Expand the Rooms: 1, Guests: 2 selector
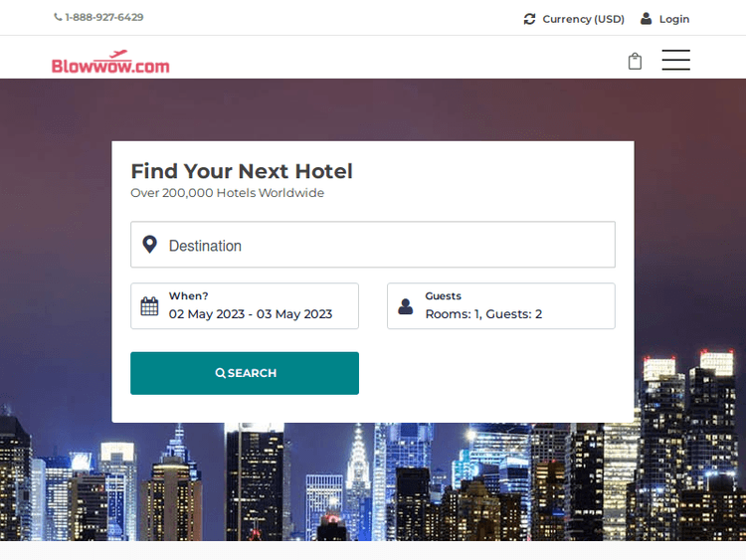 point(483,314)
